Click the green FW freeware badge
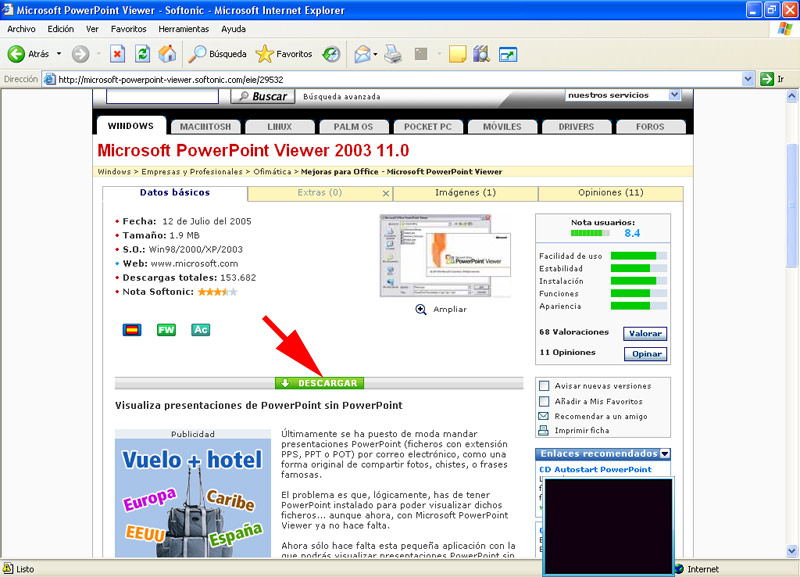Viewport: 800px width, 577px height. [x=166, y=330]
